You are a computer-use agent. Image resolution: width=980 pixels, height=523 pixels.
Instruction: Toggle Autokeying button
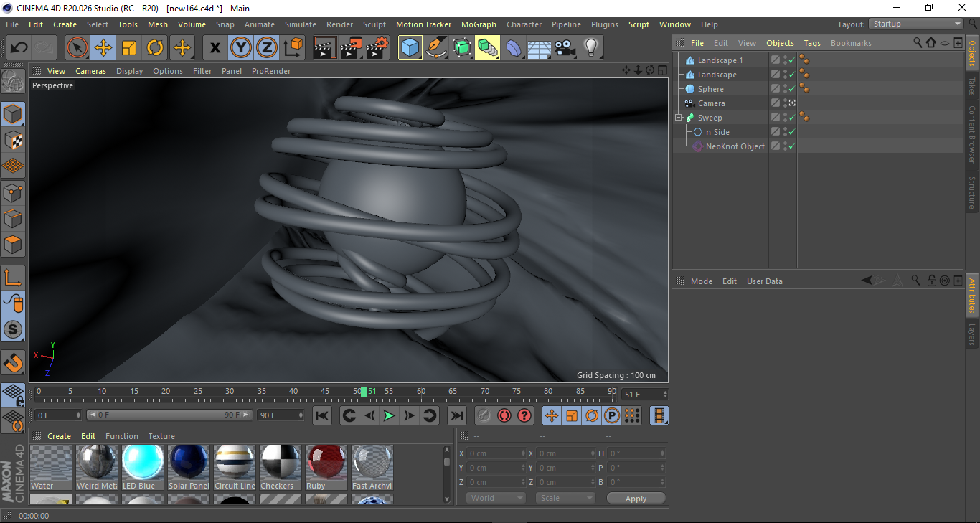(x=504, y=415)
